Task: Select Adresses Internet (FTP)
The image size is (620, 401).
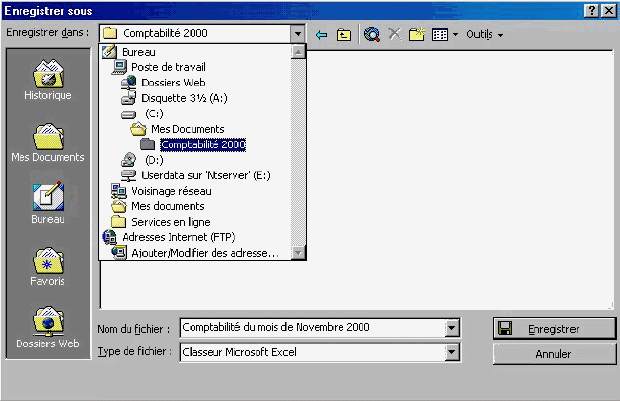Action: coord(169,237)
